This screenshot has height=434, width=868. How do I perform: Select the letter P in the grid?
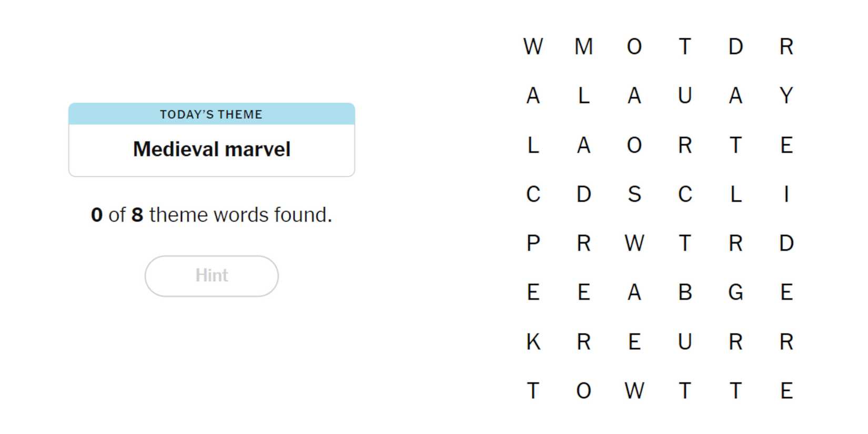tap(533, 244)
